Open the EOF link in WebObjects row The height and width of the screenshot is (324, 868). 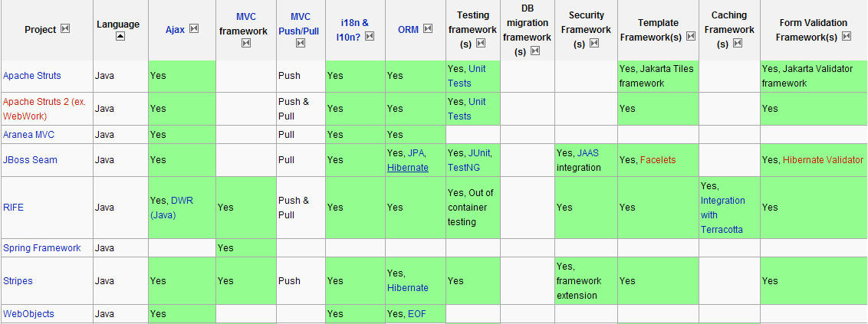tap(417, 314)
